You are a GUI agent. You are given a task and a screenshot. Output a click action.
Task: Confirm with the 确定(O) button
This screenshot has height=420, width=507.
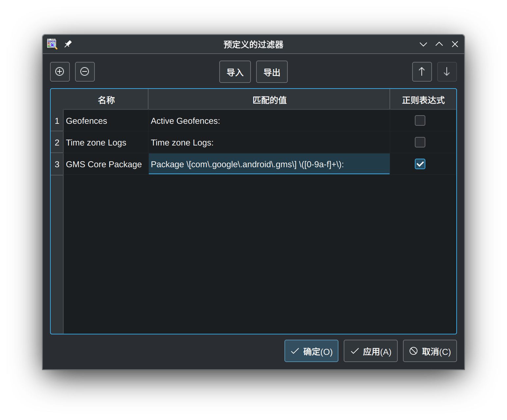[x=311, y=351]
